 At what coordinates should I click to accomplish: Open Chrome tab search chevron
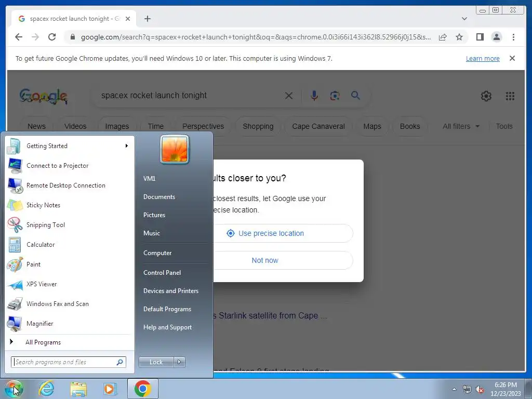464,19
